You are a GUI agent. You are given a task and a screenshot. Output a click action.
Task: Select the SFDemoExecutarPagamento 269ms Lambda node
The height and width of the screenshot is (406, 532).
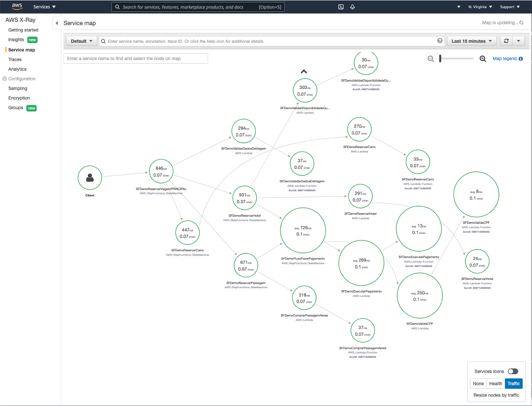coord(361,263)
